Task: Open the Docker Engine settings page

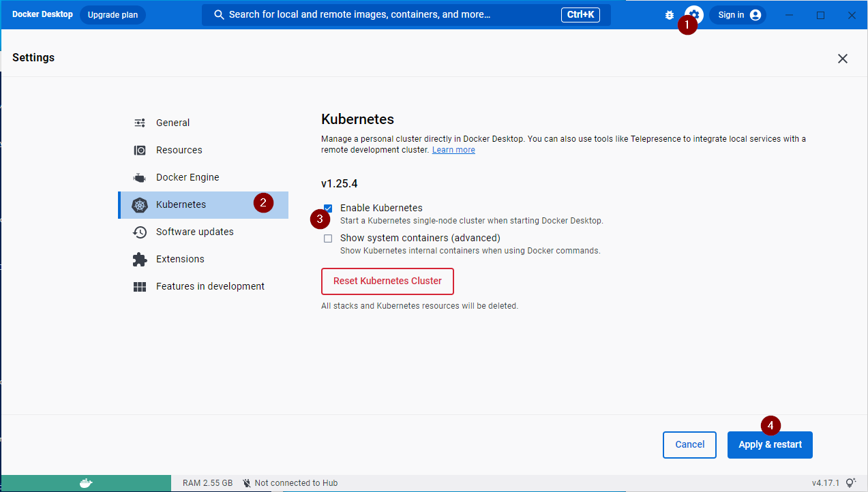Action: coord(188,177)
